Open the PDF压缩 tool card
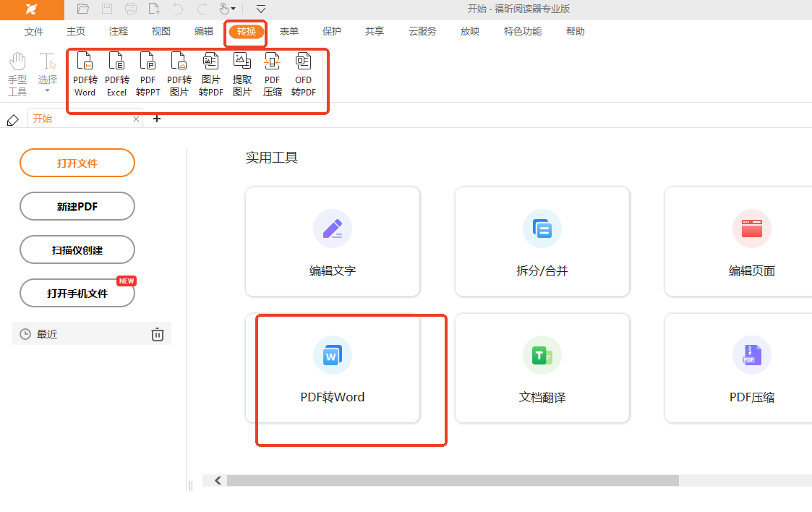The image size is (812, 512). (x=738, y=368)
